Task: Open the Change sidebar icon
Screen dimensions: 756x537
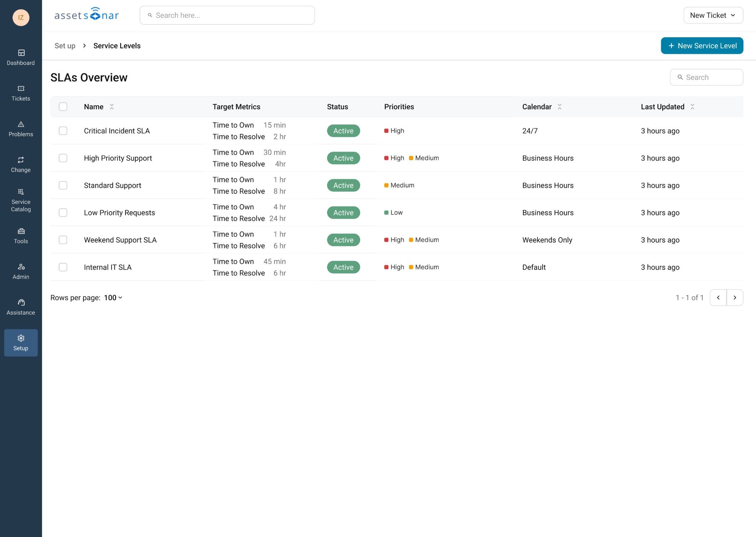Action: coord(21,160)
